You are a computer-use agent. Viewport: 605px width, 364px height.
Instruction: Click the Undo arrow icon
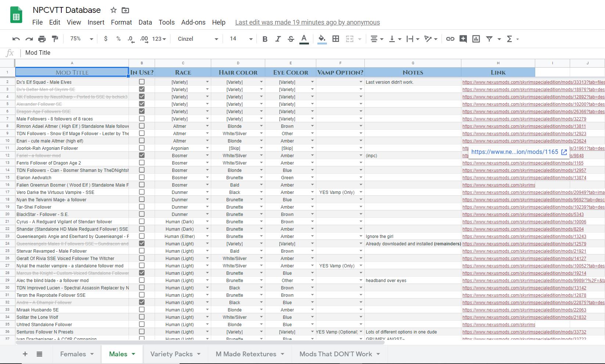pyautogui.click(x=16, y=39)
